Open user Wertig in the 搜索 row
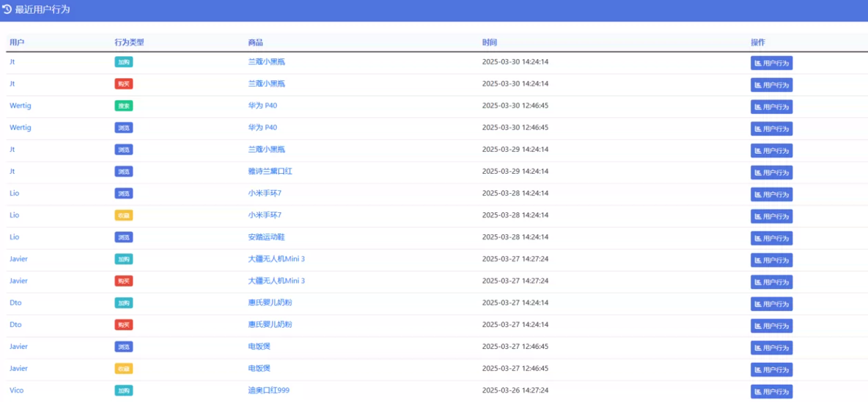Image resolution: width=868 pixels, height=402 pixels. point(20,105)
